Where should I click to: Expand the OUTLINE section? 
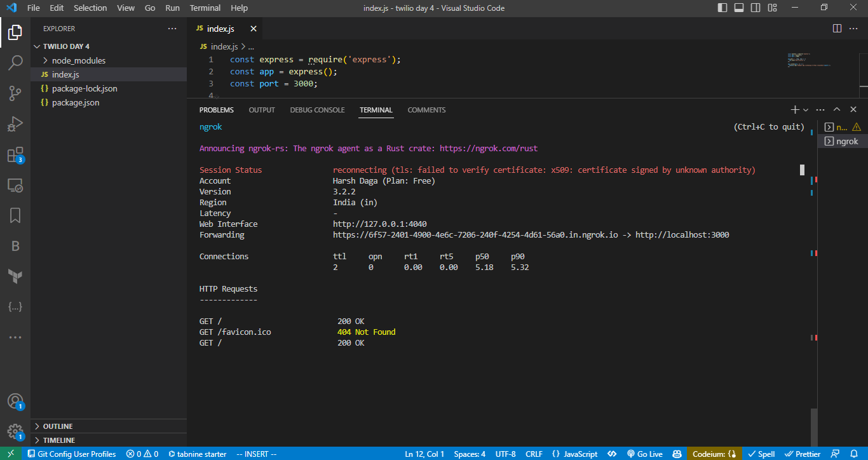(109, 426)
